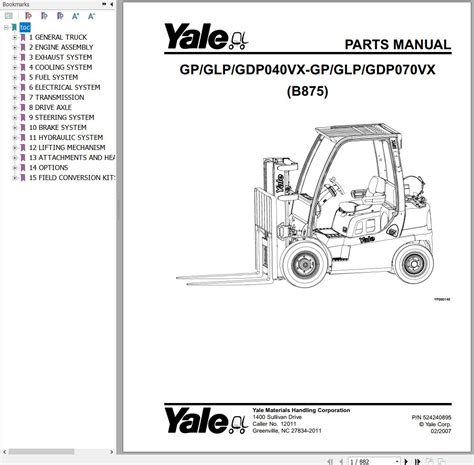
Task: Click the third bookmark flag toolbar icon
Action: click(x=60, y=16)
